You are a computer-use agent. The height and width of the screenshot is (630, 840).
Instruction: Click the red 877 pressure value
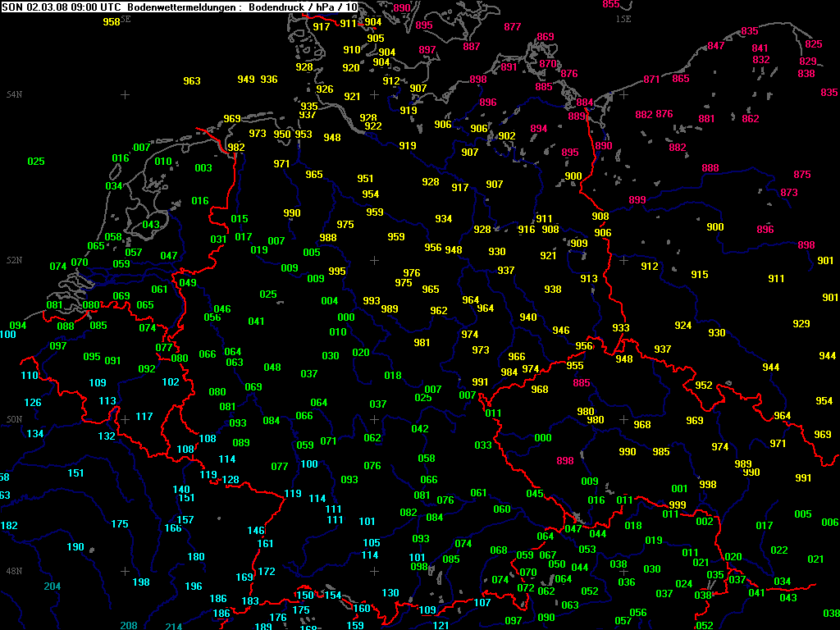513,27
